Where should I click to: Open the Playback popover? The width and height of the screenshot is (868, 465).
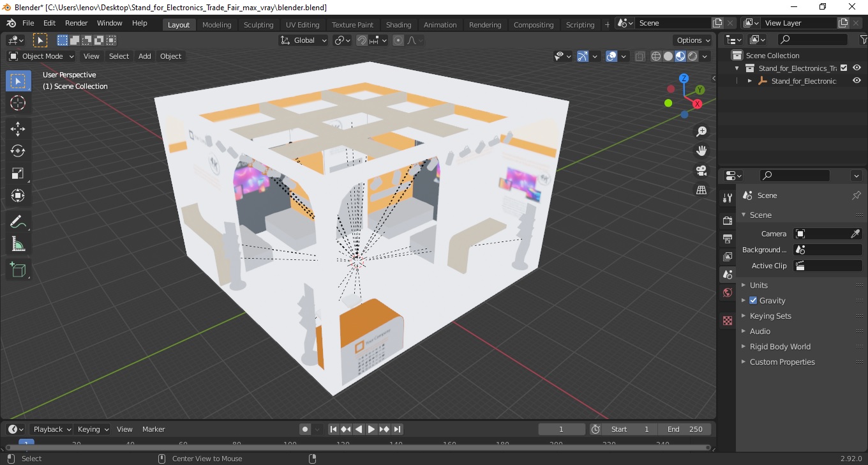click(52, 429)
